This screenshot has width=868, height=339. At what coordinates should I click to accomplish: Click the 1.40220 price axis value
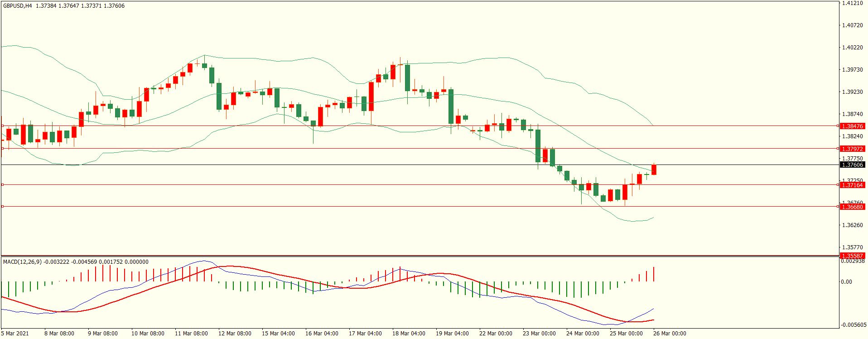(852, 48)
